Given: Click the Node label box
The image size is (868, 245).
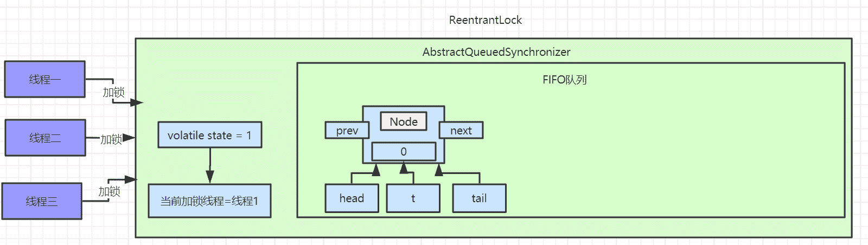Looking at the screenshot, I should [x=404, y=121].
